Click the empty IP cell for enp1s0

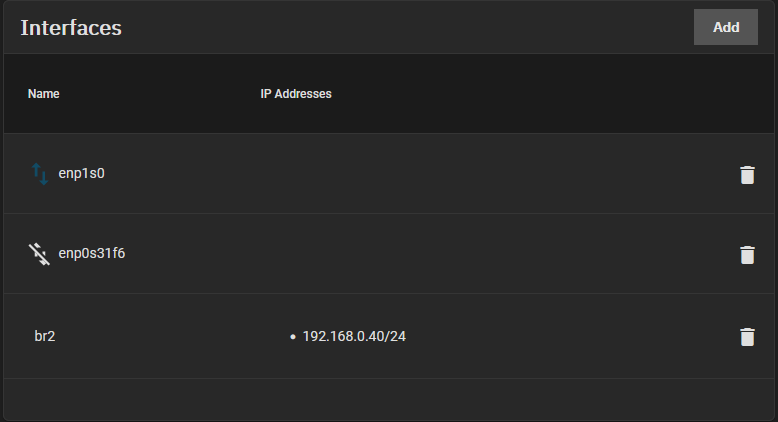pyautogui.click(x=350, y=174)
